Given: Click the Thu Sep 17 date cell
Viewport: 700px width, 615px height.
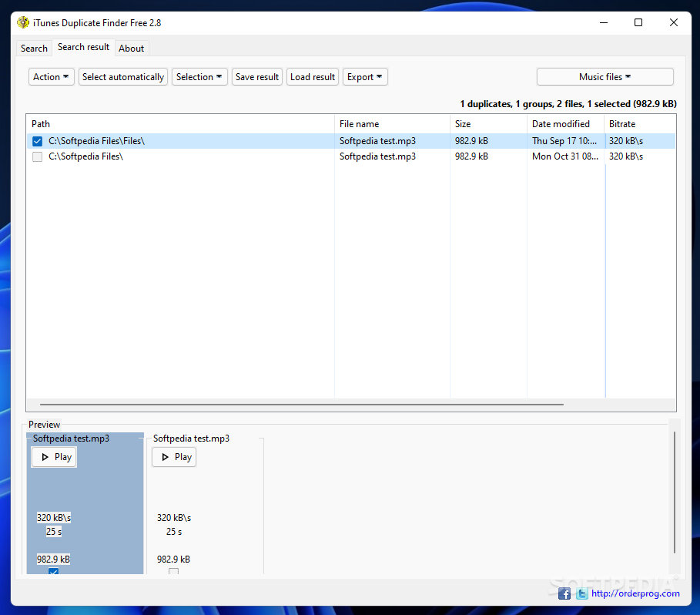Looking at the screenshot, I should [x=564, y=141].
